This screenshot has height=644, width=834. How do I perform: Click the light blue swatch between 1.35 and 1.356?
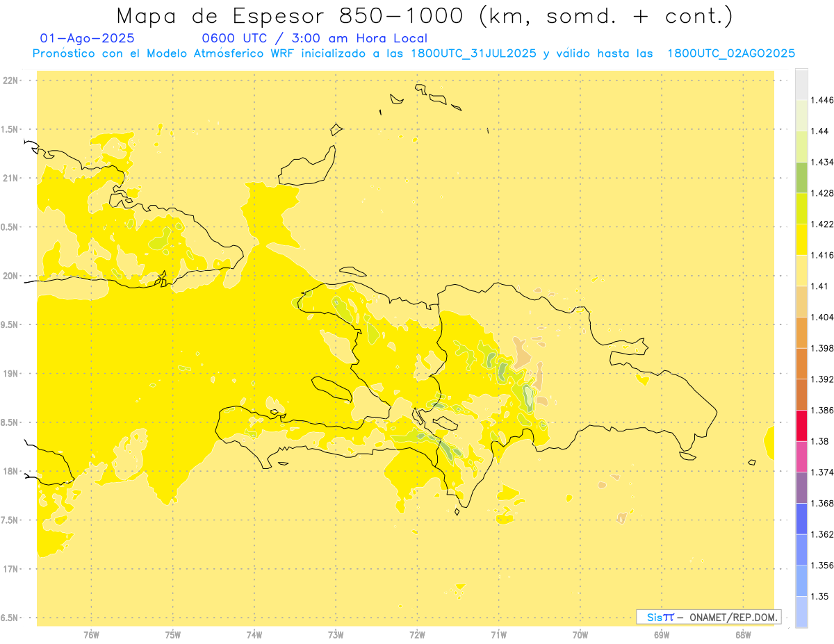coord(801,581)
